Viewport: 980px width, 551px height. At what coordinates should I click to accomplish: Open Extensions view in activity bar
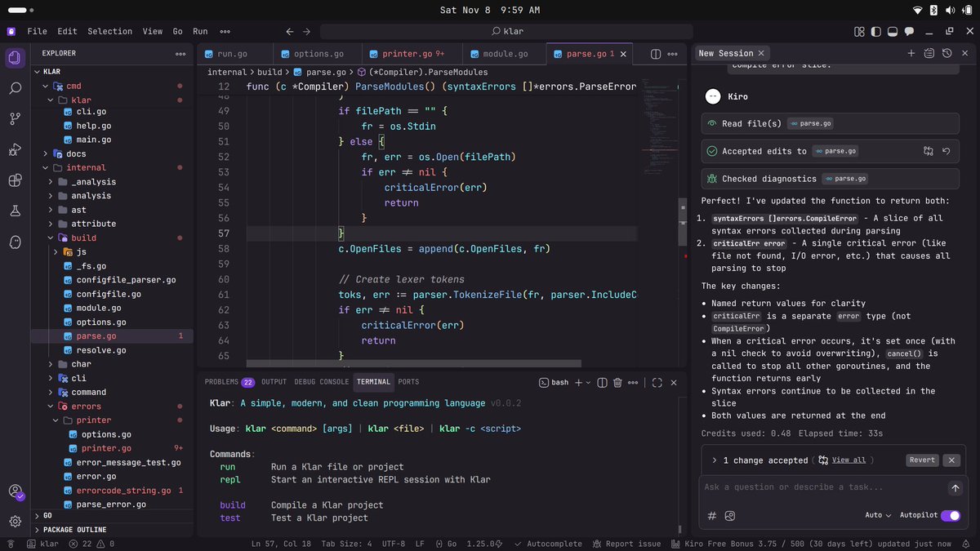pyautogui.click(x=15, y=180)
